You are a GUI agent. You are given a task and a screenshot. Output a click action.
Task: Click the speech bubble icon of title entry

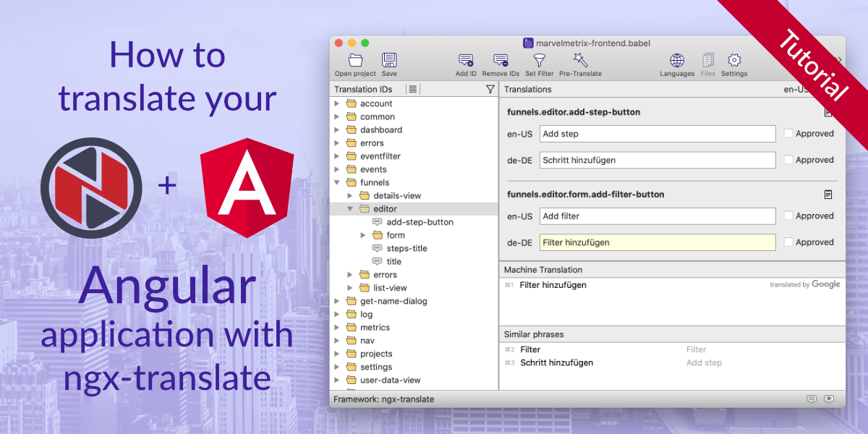[x=377, y=261]
